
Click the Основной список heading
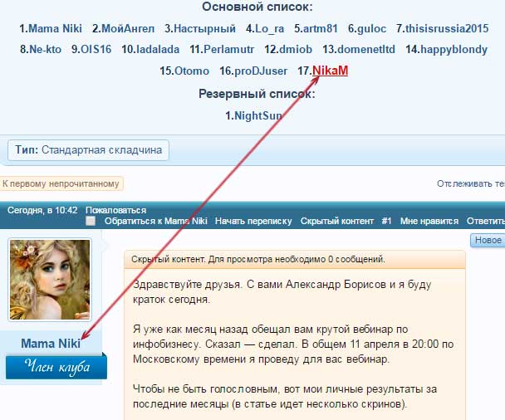(x=257, y=7)
